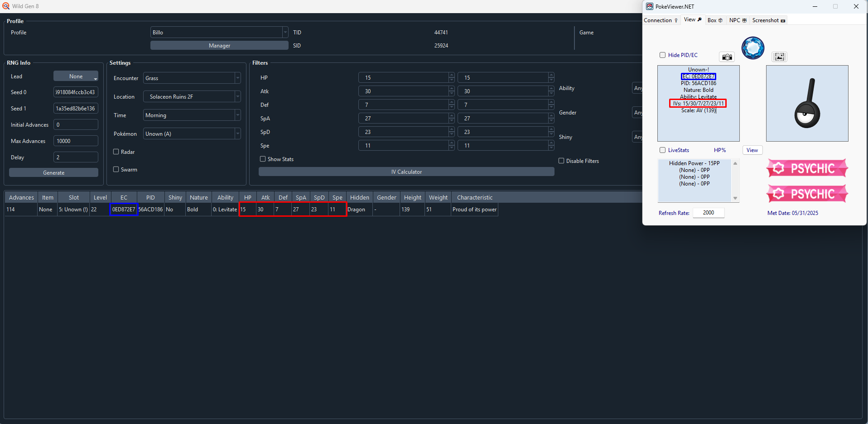
Task: Open the IV Calculator
Action: click(x=406, y=172)
